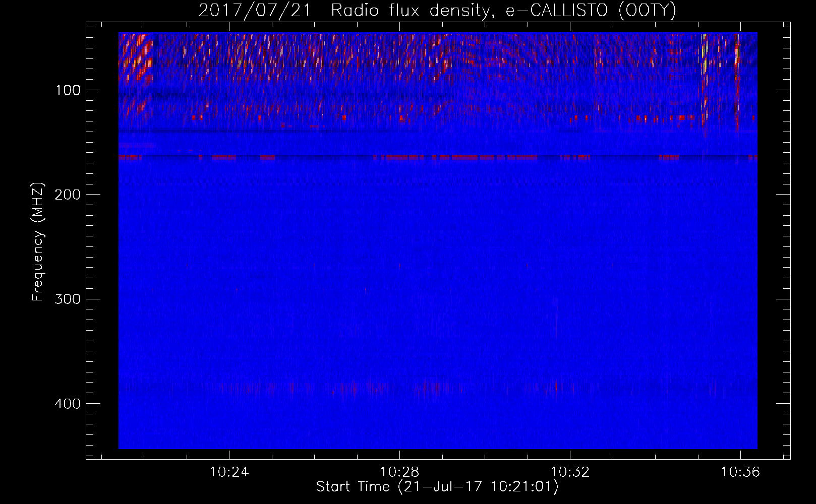Click the 10:36 time tick label
816x504 pixels.
point(740,472)
